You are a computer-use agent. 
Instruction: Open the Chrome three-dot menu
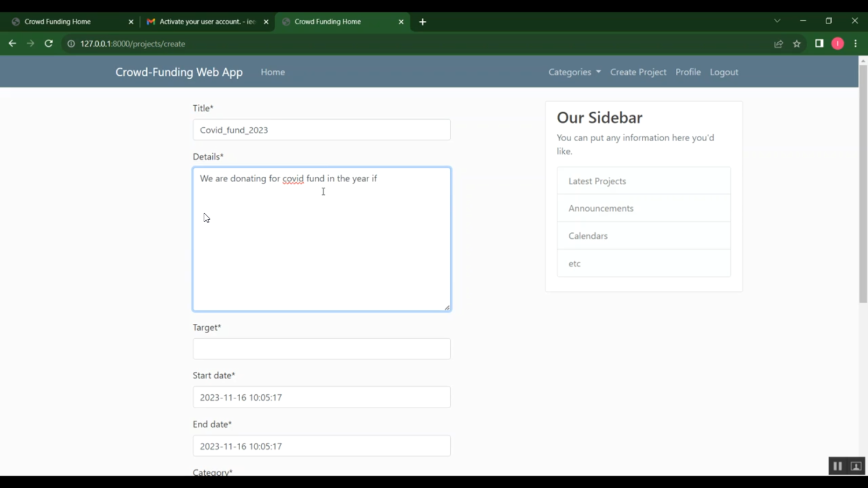click(x=855, y=43)
